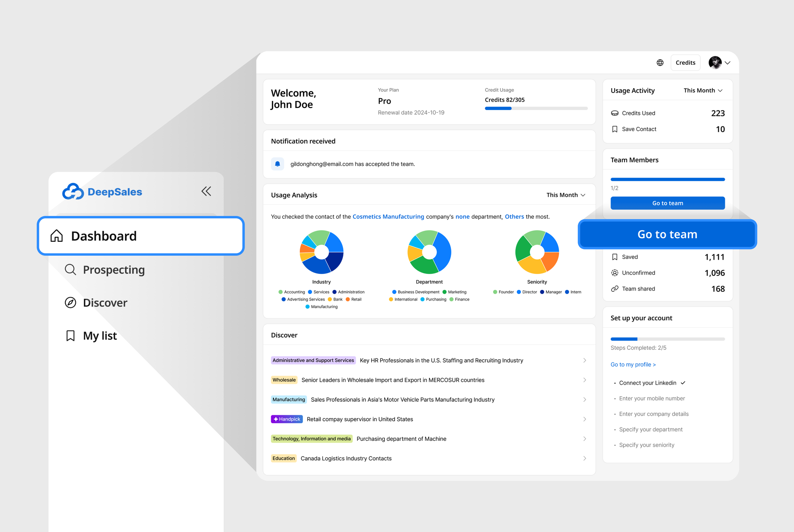The image size is (794, 532).
Task: Collapse sidebar with double-chevron icon
Action: pyautogui.click(x=206, y=191)
